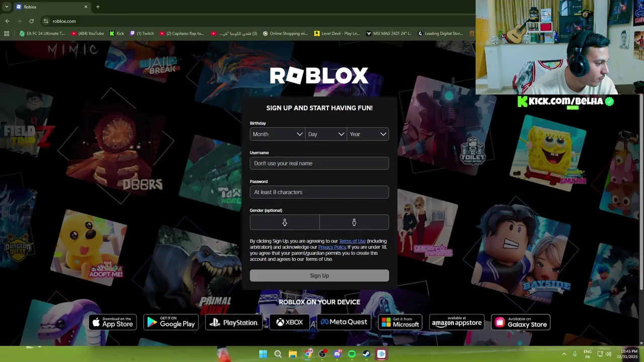The width and height of the screenshot is (644, 362).
Task: Open the Terms of Use link
Action: tap(352, 241)
